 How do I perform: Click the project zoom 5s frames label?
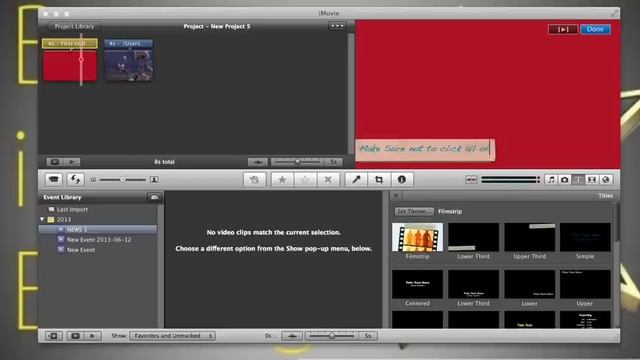333,162
